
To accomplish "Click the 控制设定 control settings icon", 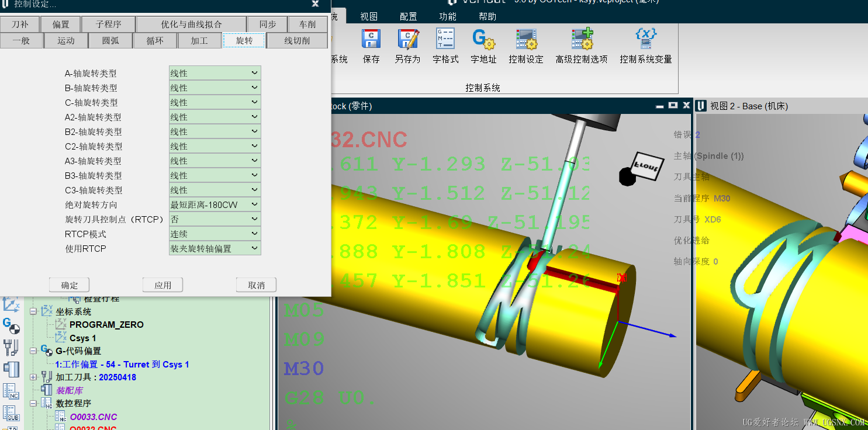I will (x=526, y=39).
